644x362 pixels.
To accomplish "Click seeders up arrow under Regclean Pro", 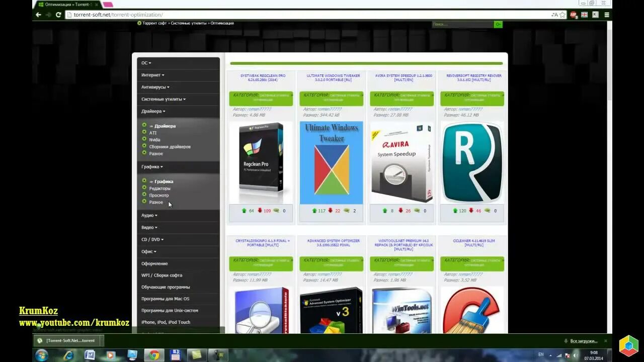I will 244,211.
